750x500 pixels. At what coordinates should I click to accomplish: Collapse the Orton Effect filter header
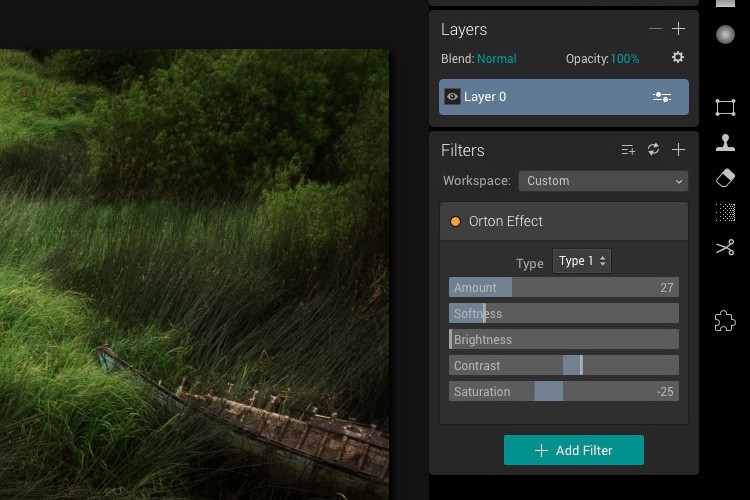563,222
